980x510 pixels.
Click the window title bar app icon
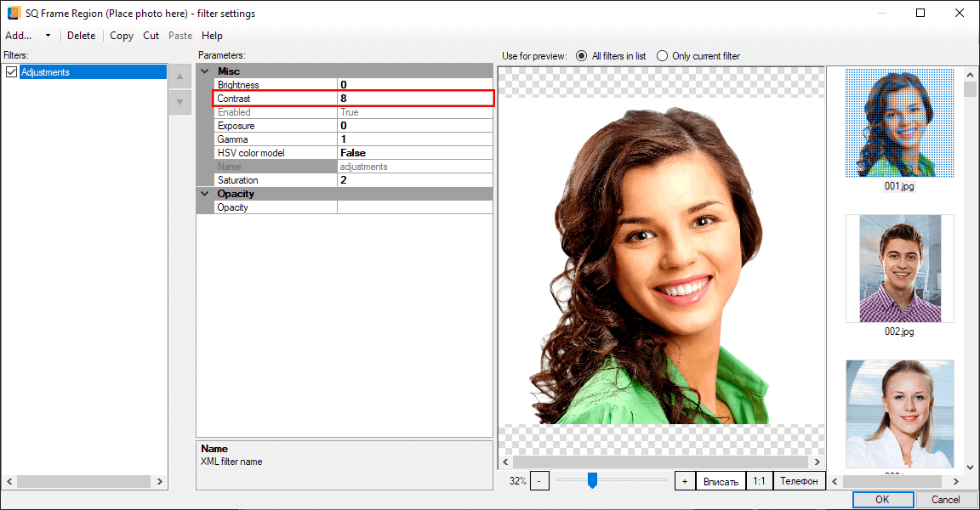point(14,13)
